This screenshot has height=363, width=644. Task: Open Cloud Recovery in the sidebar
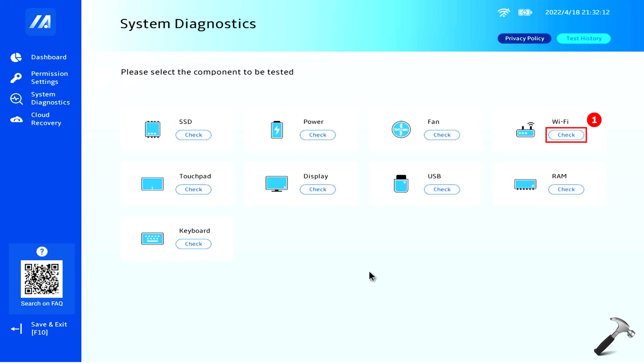46,119
